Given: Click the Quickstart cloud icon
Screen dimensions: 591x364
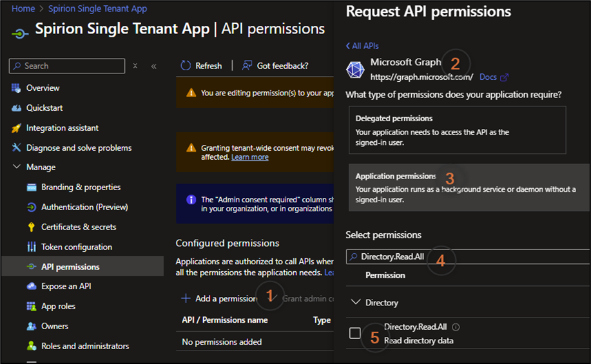Looking at the screenshot, I should pyautogui.click(x=16, y=108).
